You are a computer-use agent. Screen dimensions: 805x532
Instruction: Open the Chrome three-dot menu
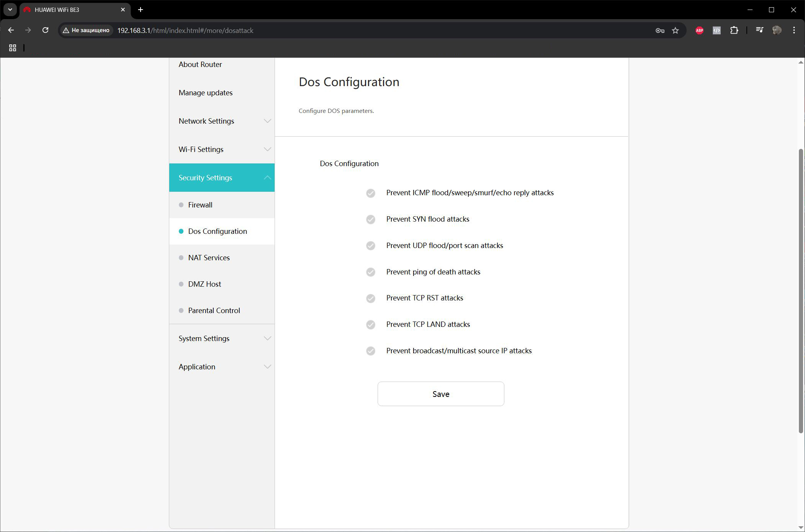click(x=794, y=30)
